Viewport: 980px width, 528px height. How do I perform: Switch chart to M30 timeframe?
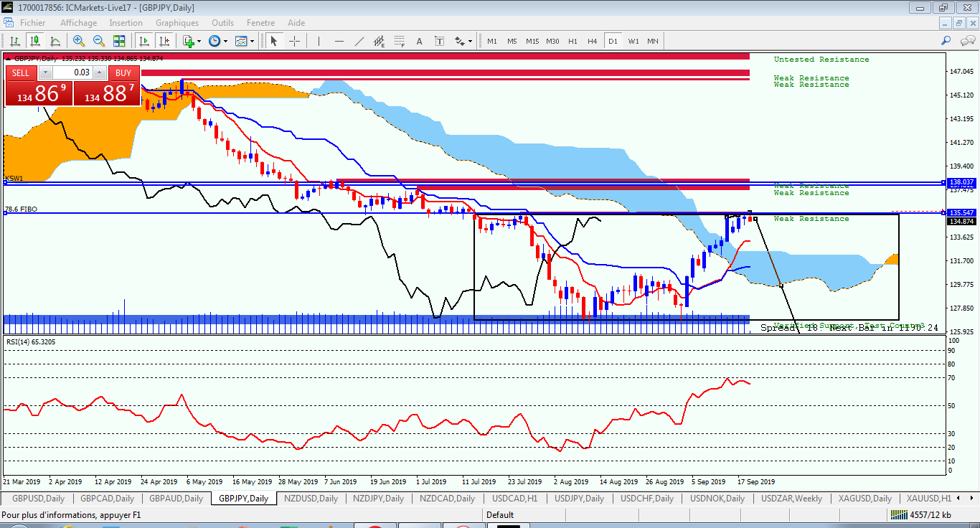552,41
